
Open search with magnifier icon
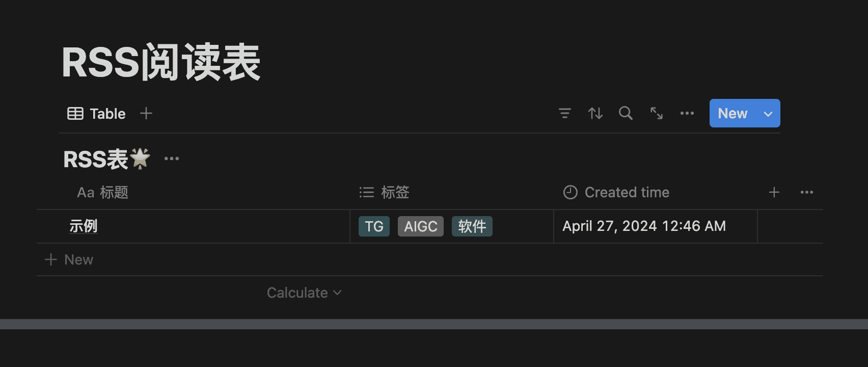coord(626,113)
